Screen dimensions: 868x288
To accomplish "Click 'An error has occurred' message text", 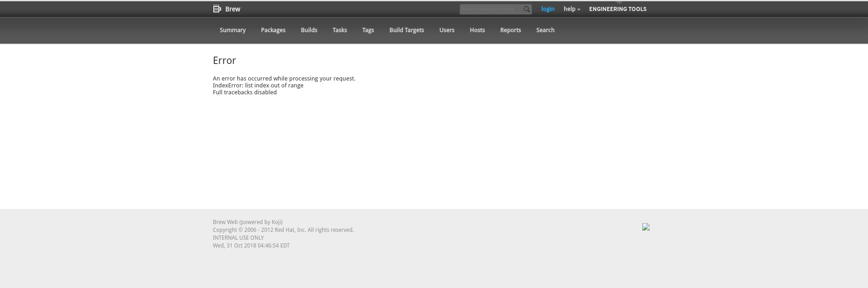I will [x=284, y=79].
